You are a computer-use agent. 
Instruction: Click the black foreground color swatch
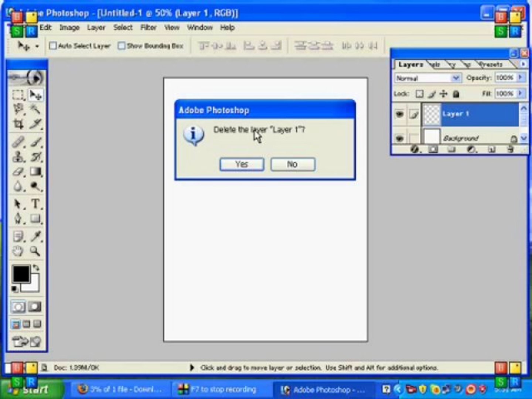21,274
